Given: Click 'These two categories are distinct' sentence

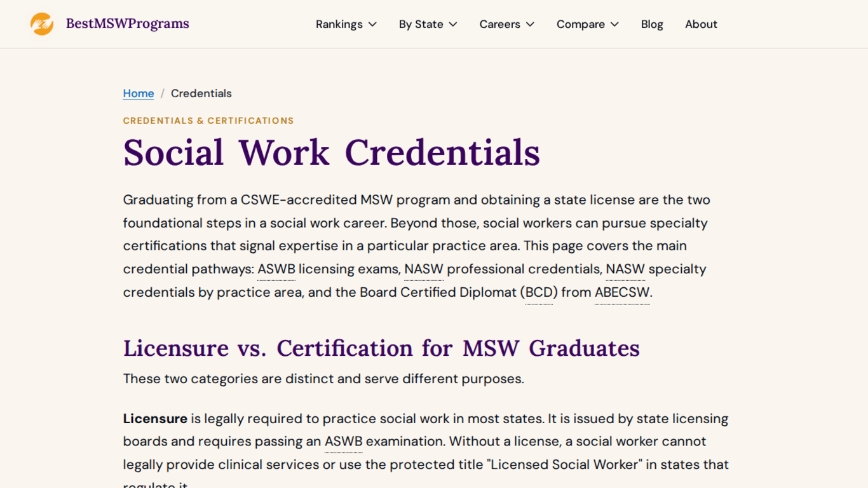Looking at the screenshot, I should tap(323, 379).
